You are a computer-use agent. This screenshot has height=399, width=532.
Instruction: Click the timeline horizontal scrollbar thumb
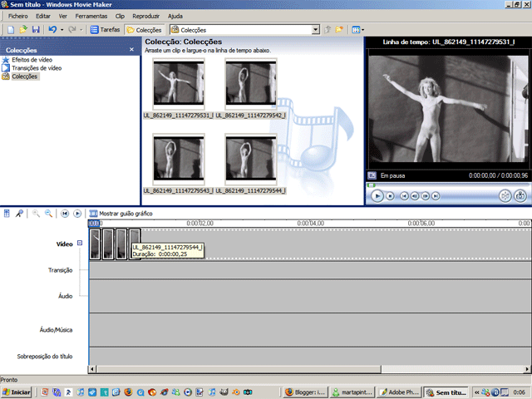coord(239,369)
